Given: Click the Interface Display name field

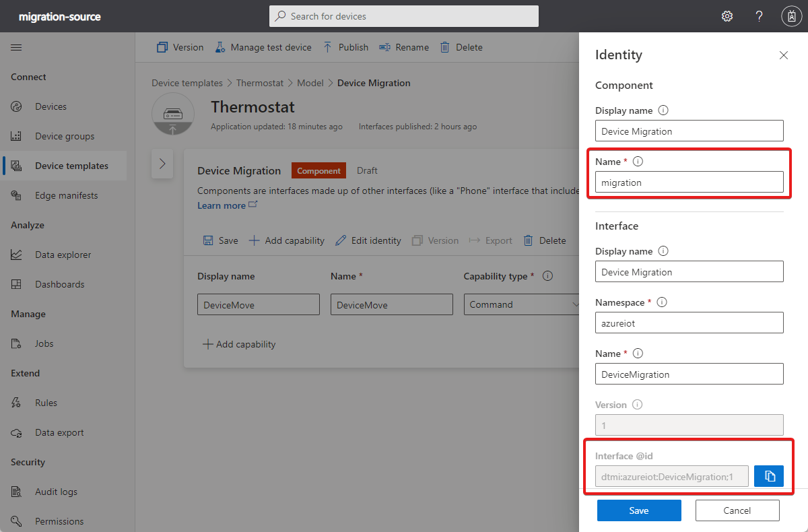Looking at the screenshot, I should [x=689, y=271].
